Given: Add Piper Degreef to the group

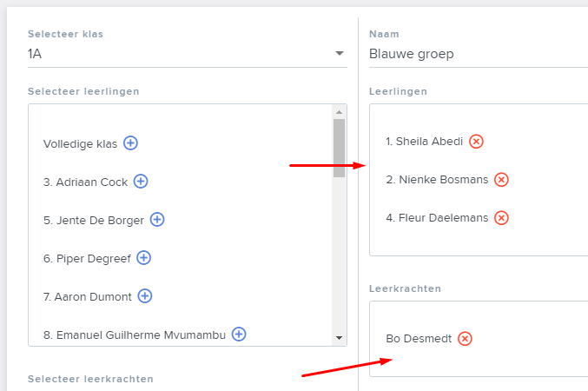Looking at the screenshot, I should click(143, 258).
